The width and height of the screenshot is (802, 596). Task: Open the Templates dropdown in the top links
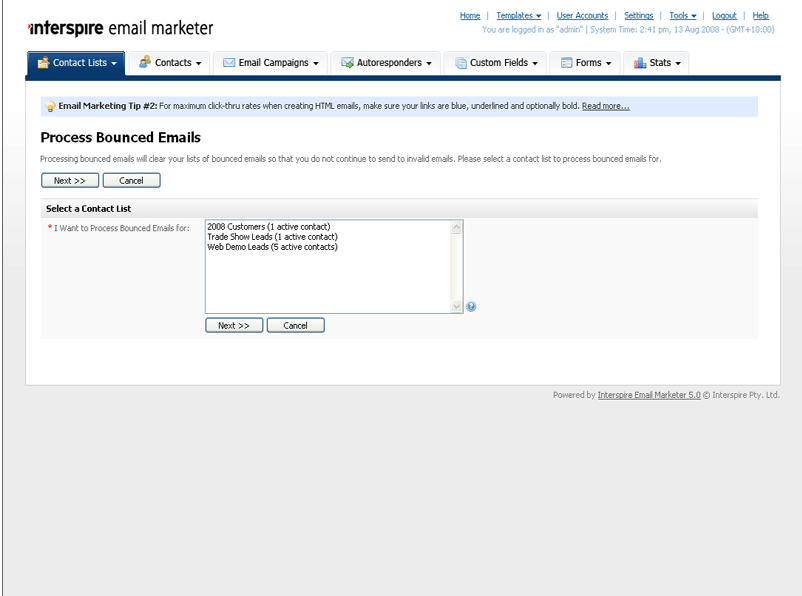click(519, 15)
